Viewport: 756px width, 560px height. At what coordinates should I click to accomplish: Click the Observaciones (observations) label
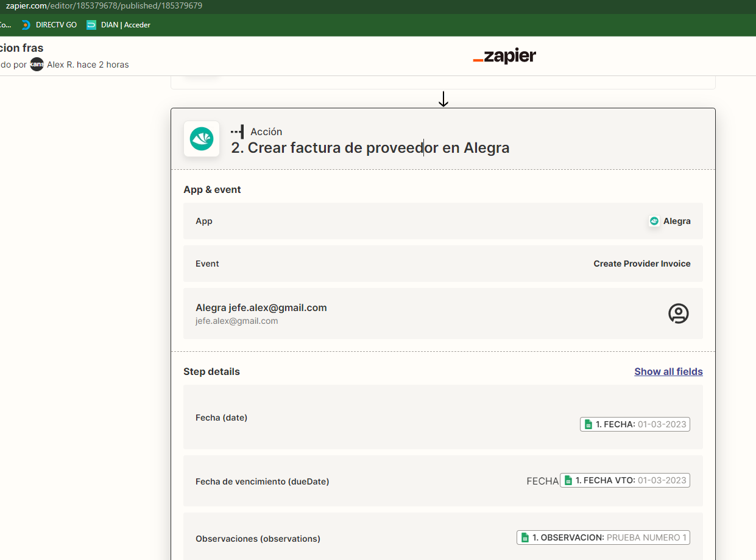(x=258, y=539)
